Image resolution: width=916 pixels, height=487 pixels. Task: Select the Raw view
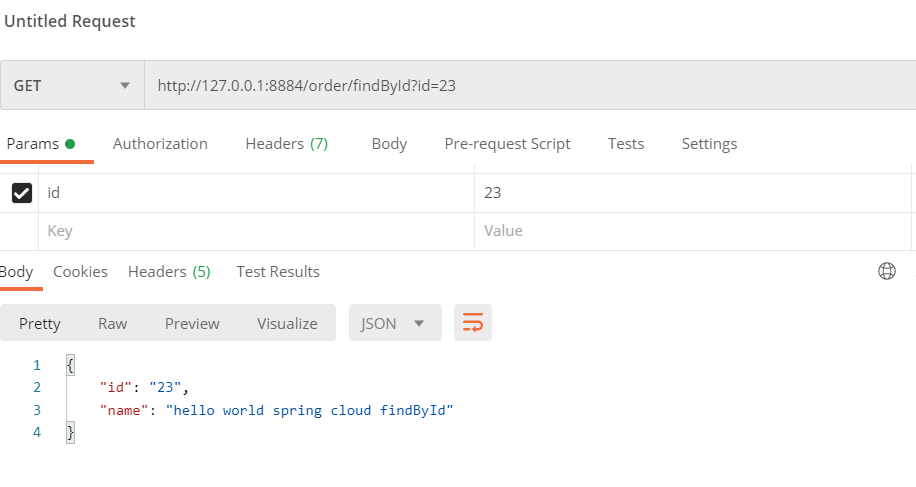click(x=112, y=323)
